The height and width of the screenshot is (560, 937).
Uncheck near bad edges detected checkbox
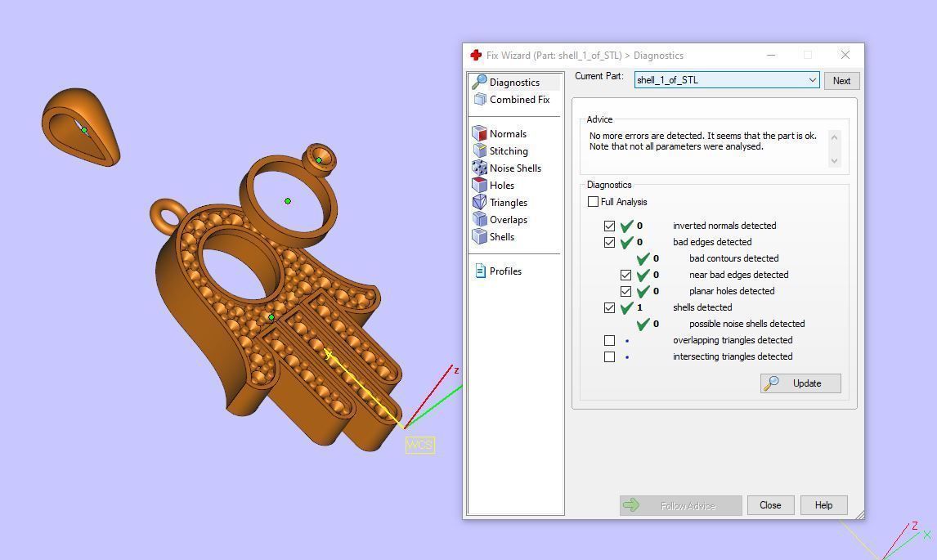[625, 275]
